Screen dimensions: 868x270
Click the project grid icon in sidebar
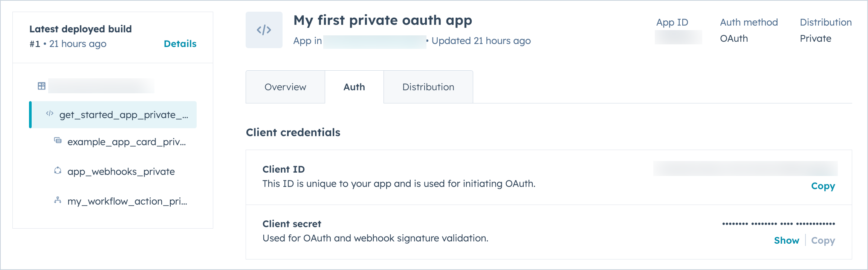point(41,86)
